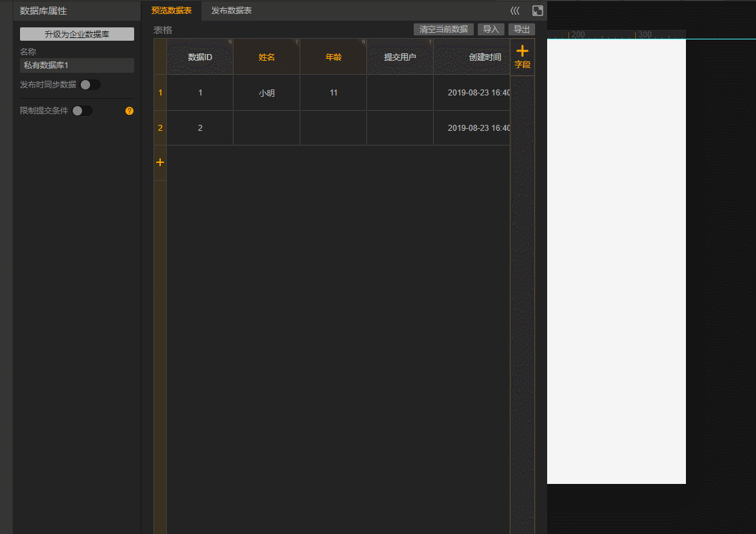Switch to the 预览数据表 tab
Viewport: 756px width, 534px height.
[x=171, y=11]
